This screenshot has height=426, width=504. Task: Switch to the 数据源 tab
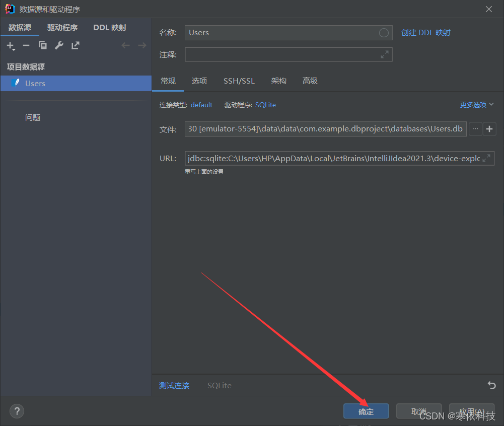(x=20, y=28)
